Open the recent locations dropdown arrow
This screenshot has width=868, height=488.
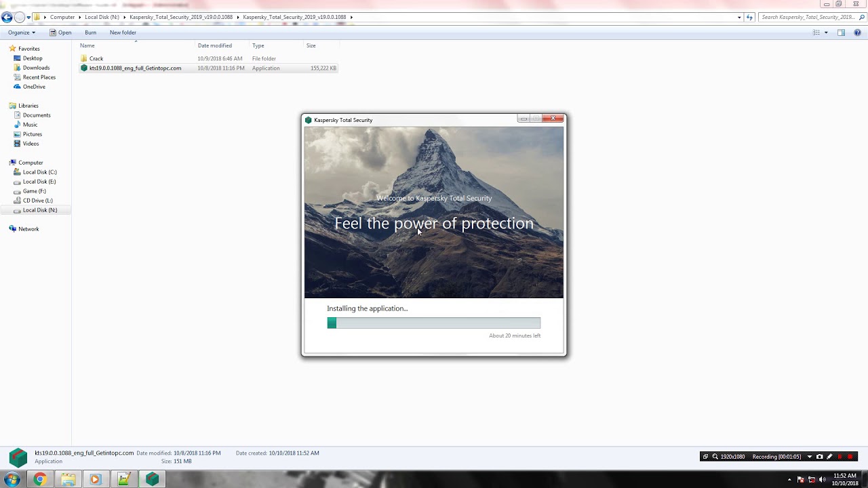(x=28, y=17)
